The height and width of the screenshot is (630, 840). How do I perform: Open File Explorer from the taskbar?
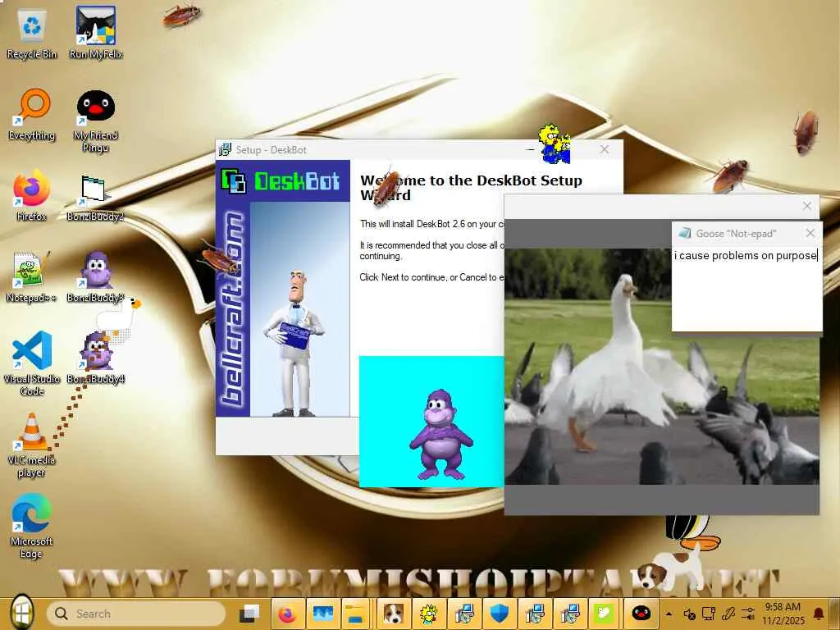coord(354,614)
